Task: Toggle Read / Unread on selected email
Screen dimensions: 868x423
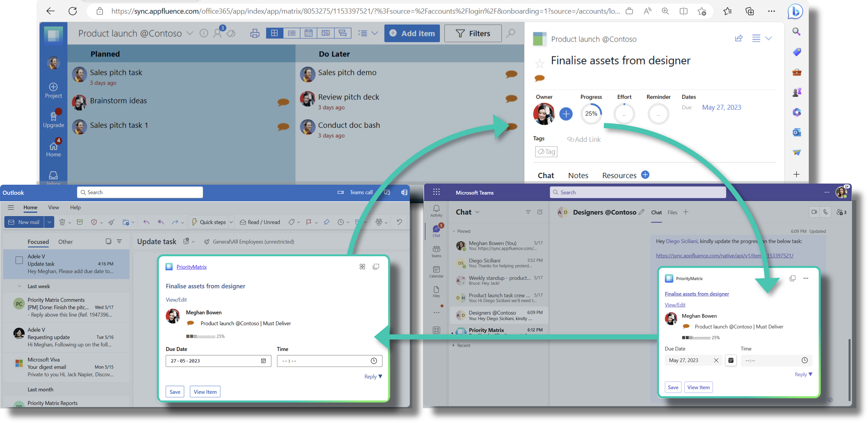Action: click(x=260, y=222)
